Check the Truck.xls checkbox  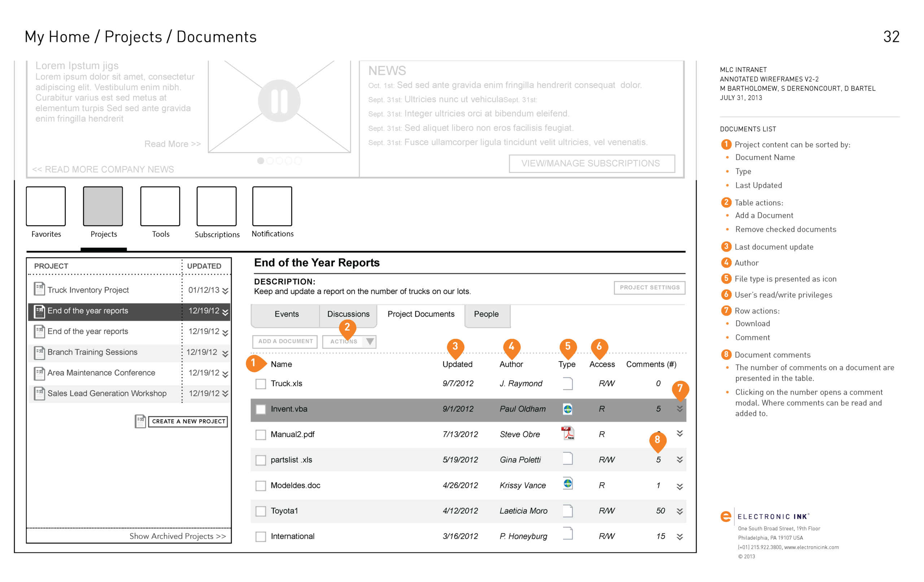(x=261, y=384)
